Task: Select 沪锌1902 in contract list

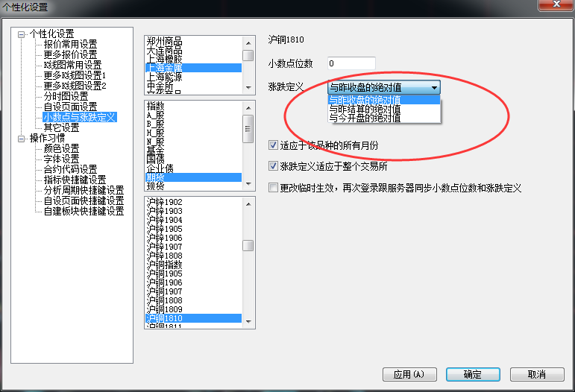Action: 165,202
